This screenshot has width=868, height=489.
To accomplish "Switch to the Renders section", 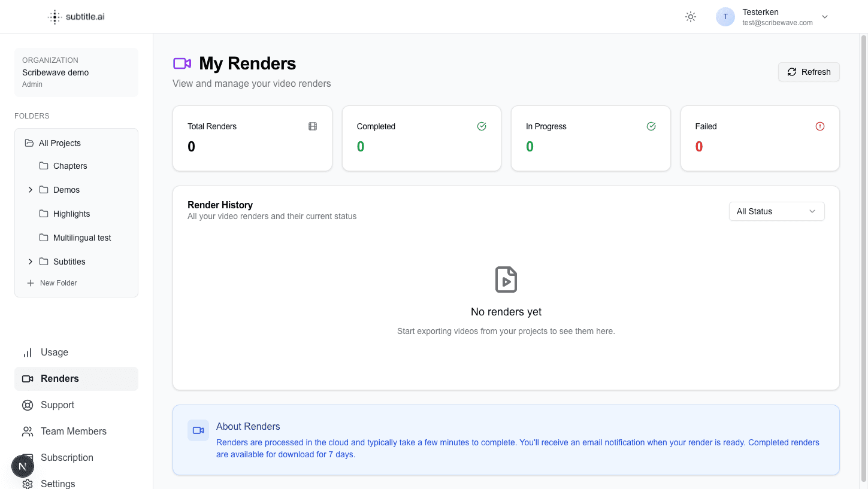I will click(x=59, y=378).
